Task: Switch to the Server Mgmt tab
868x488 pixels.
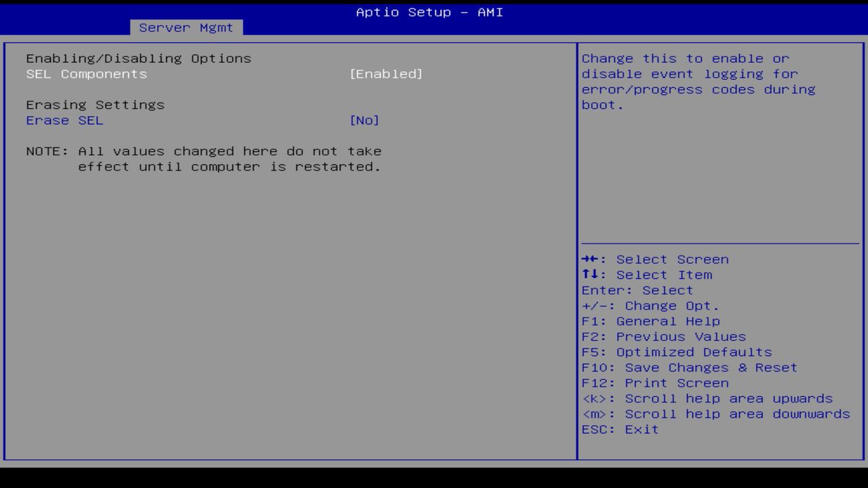Action: coord(186,27)
